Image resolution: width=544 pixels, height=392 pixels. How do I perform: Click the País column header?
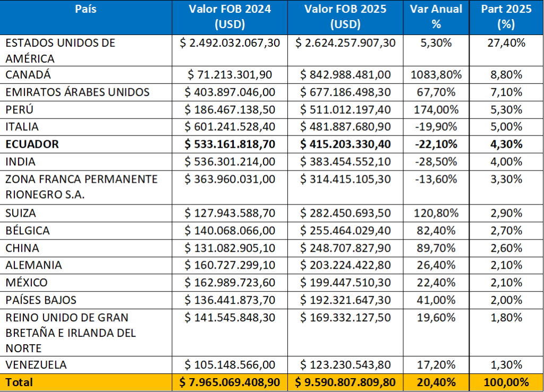86,10
